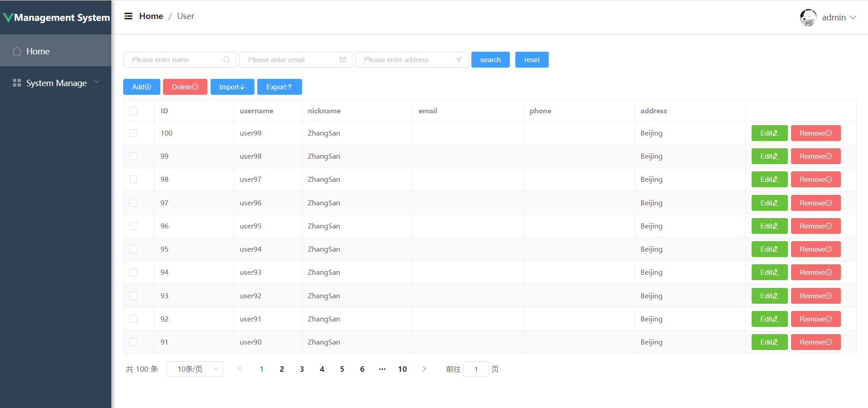This screenshot has width=868, height=408.
Task: Go to page 3
Action: point(302,369)
